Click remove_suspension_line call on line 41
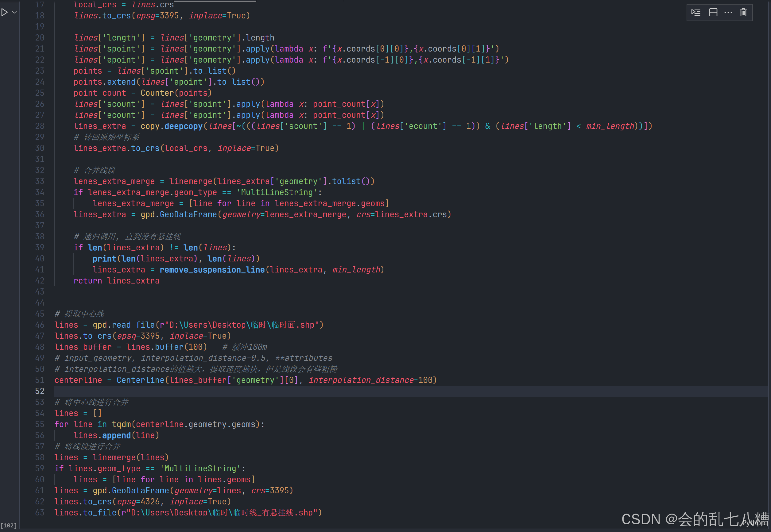This screenshot has width=771, height=532. pos(212,270)
